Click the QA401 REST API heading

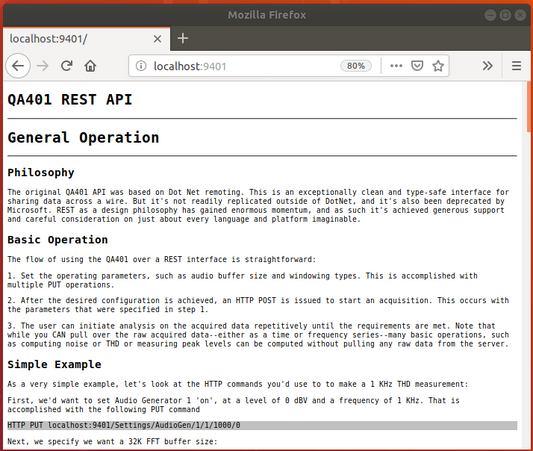click(x=70, y=100)
